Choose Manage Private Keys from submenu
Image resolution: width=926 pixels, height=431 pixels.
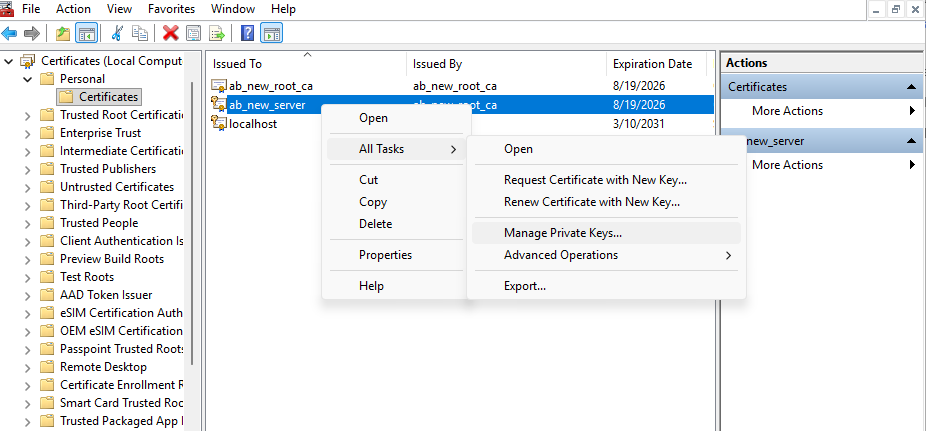[x=607, y=233]
